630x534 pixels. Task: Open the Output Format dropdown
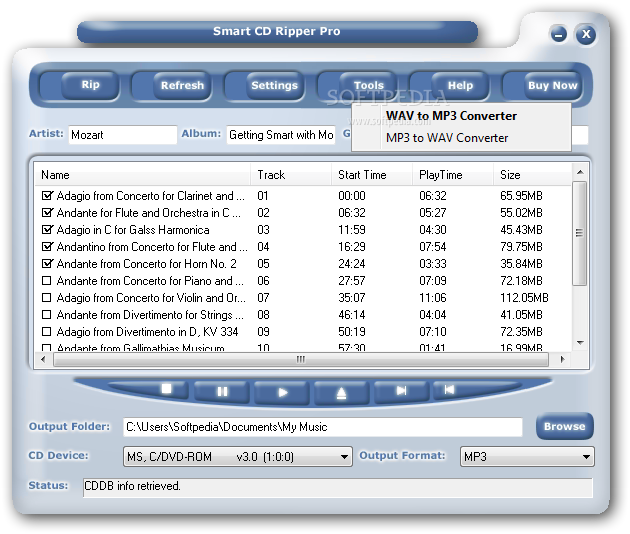tap(586, 457)
